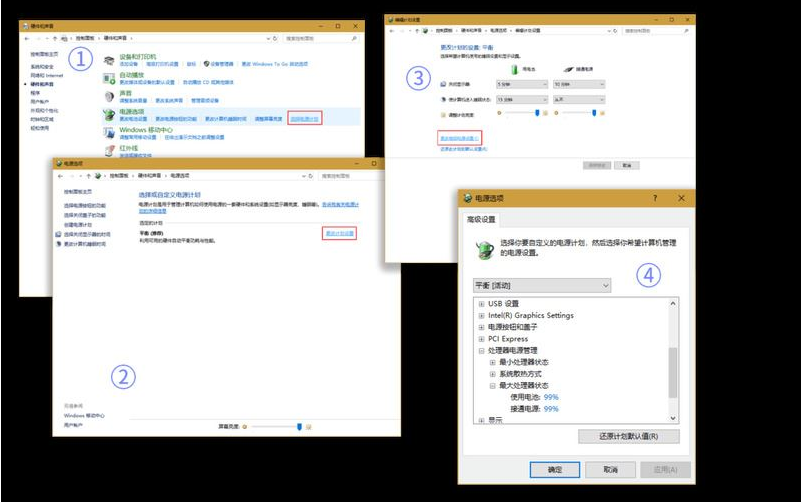Click the help question mark in 电源选项 dialog
The height and width of the screenshot is (502, 801).
coord(655,199)
